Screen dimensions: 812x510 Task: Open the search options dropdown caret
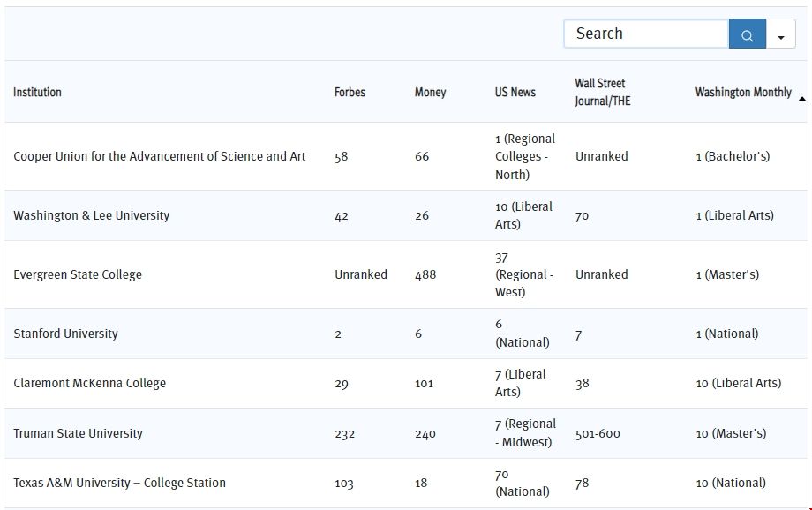(781, 35)
